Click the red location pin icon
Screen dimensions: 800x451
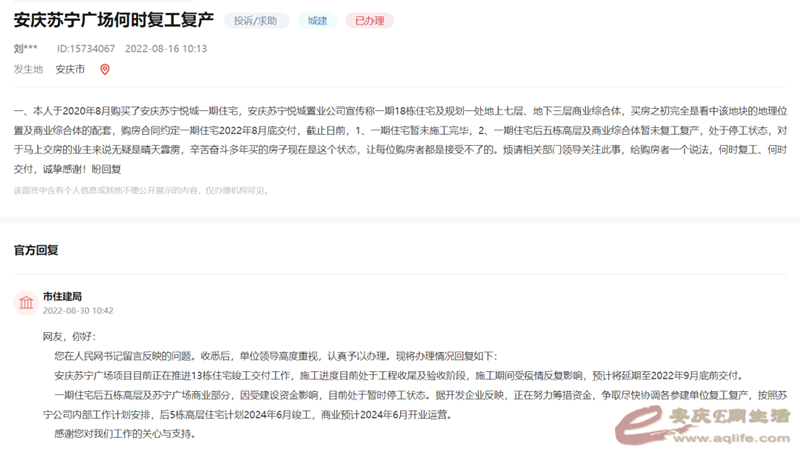tap(105, 69)
